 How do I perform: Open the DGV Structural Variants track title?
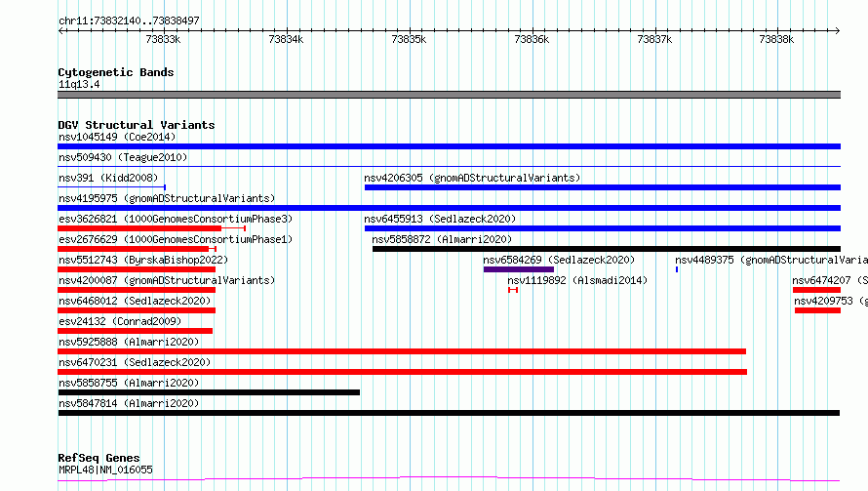(x=137, y=125)
